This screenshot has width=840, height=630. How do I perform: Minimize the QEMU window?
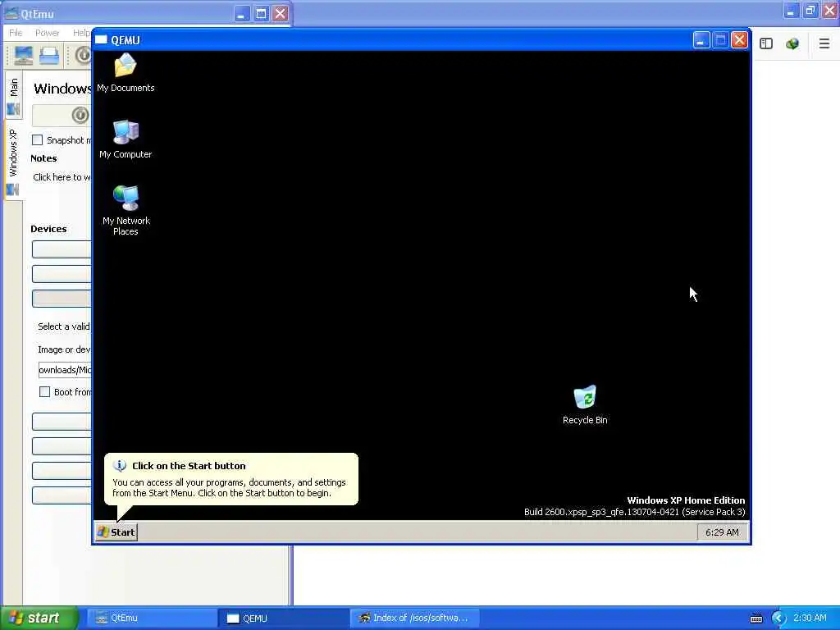click(x=701, y=39)
